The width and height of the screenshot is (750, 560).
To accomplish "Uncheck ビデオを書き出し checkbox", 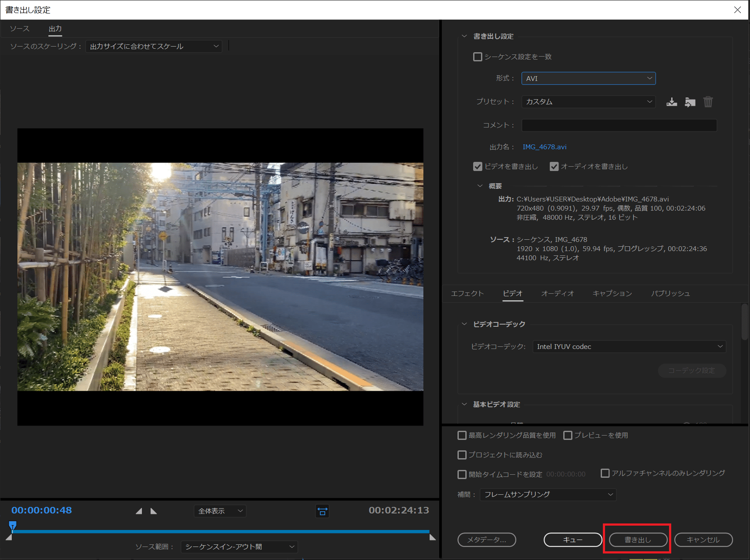I will pos(478,167).
